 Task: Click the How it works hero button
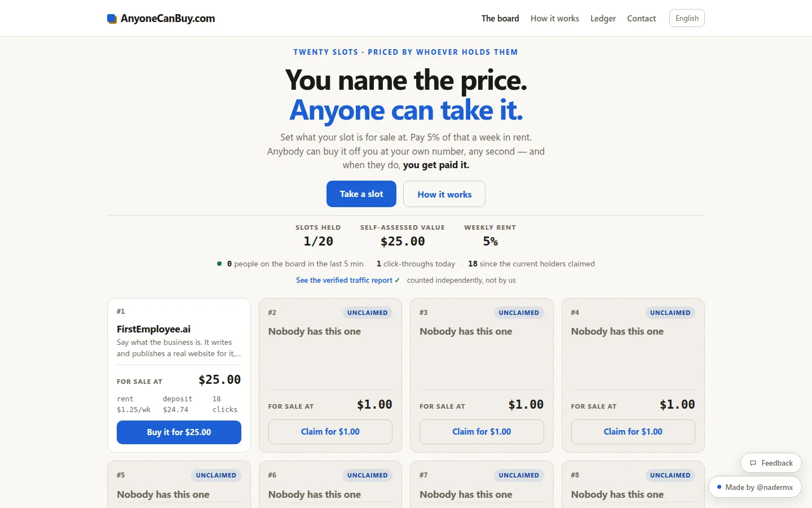pos(444,194)
